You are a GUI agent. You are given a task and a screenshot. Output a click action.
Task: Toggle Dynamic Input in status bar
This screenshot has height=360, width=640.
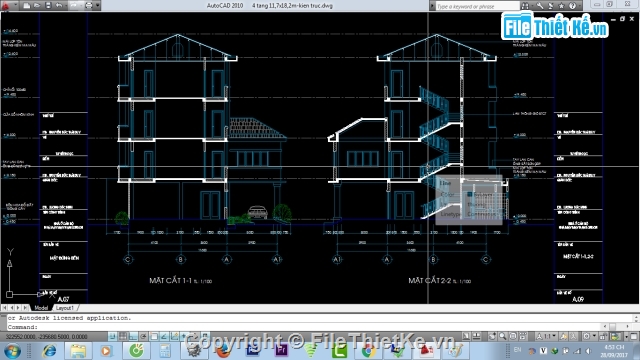pyautogui.click(x=184, y=337)
